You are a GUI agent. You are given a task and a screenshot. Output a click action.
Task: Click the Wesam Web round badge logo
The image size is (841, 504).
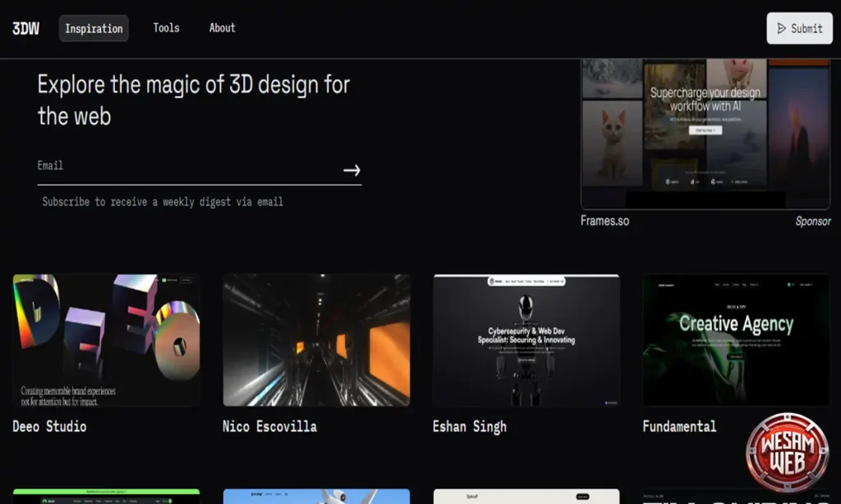(787, 453)
